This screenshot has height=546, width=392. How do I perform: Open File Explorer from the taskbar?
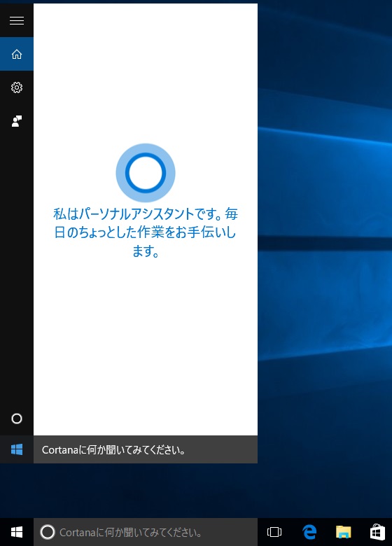point(343,532)
